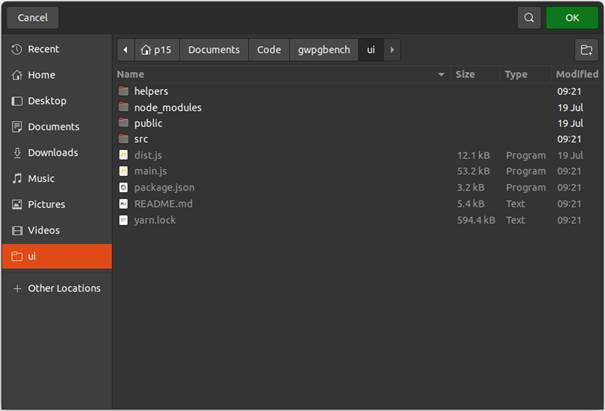Cancel the file chooser dialog
Viewport: 605px width, 411px height.
pos(33,18)
